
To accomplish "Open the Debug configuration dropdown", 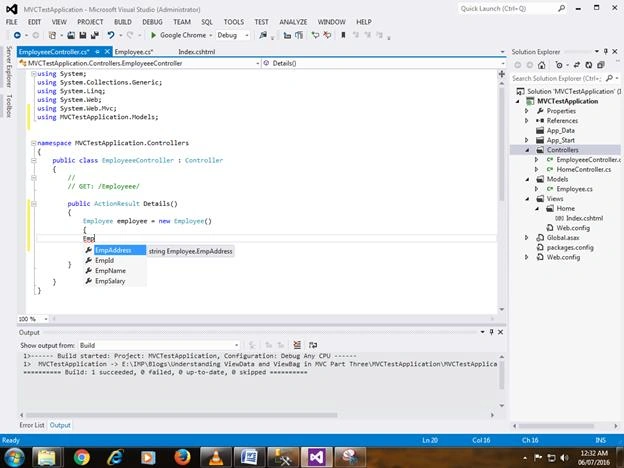I will pos(233,35).
